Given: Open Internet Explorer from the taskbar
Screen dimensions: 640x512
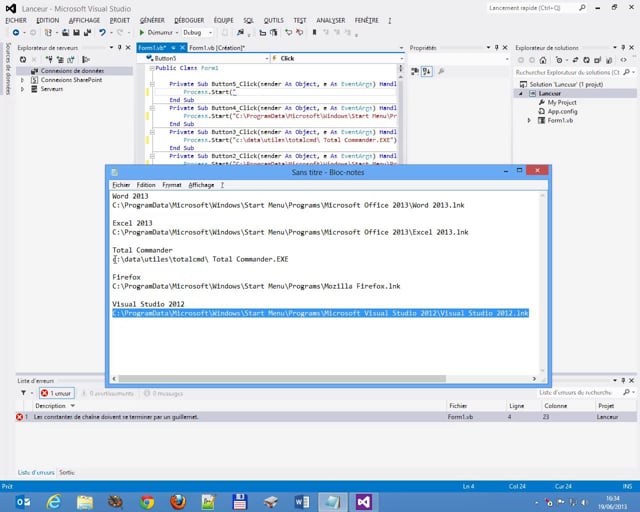Looking at the screenshot, I should click(x=54, y=502).
